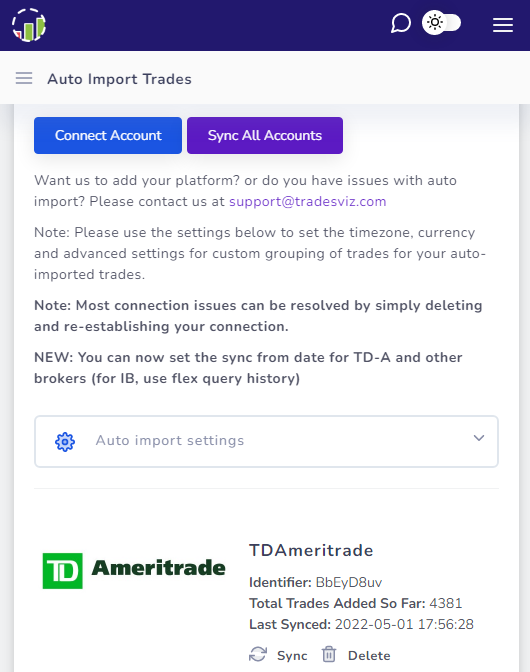The height and width of the screenshot is (672, 530).
Task: Click the circular arrows sync icon
Action: 258,654
